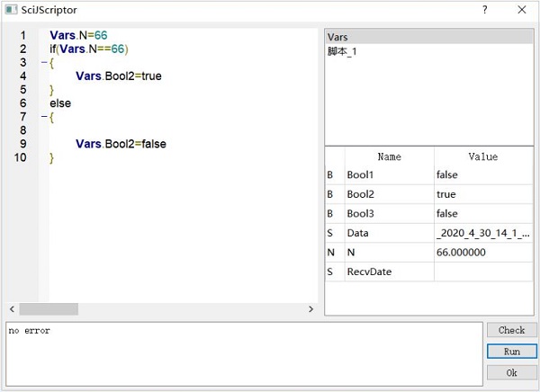Click the horizontal scrollbar thumb in editor
540x392 pixels.
49,309
